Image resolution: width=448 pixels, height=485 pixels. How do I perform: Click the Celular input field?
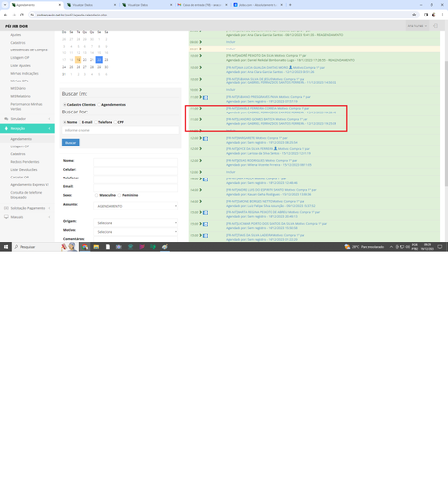tap(136, 170)
